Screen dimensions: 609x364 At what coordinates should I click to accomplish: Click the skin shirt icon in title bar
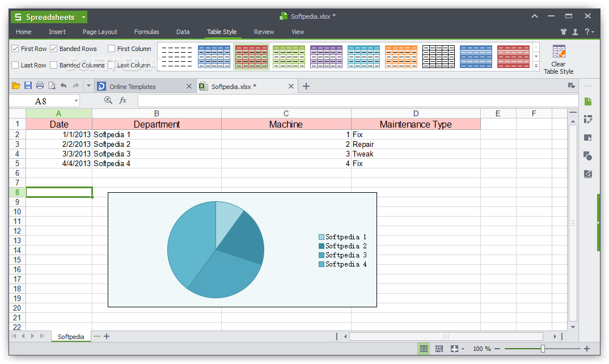click(x=564, y=32)
